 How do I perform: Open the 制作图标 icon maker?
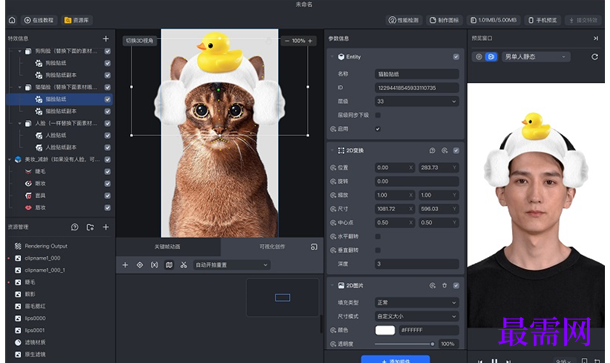pyautogui.click(x=444, y=20)
